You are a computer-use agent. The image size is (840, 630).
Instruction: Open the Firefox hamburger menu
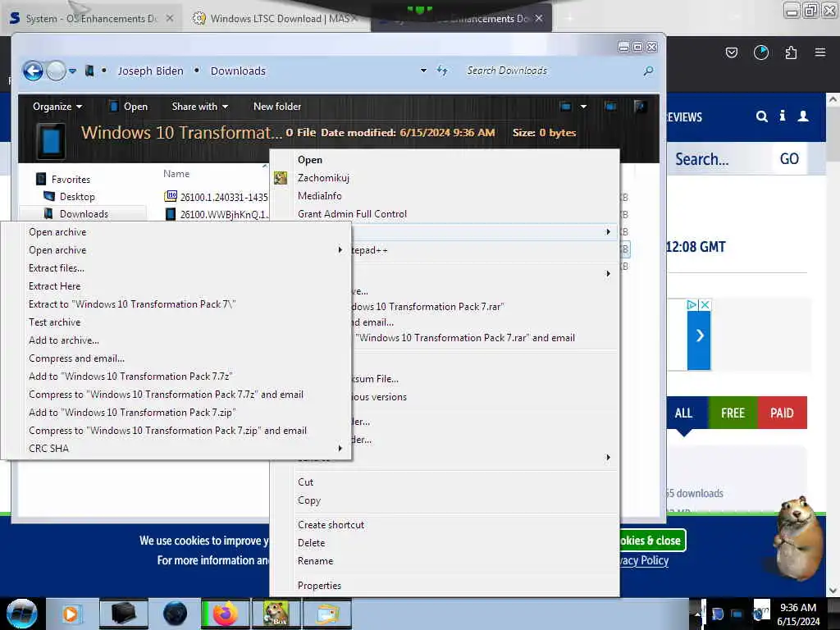pos(820,52)
